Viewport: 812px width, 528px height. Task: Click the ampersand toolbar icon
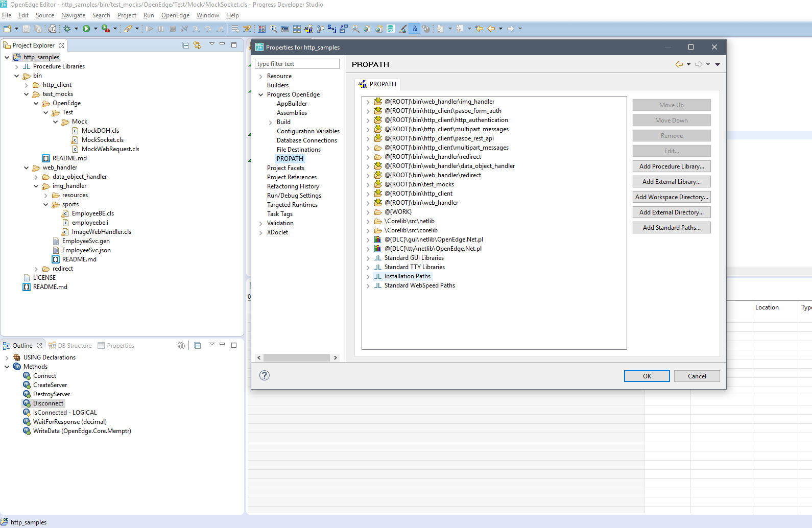point(415,29)
